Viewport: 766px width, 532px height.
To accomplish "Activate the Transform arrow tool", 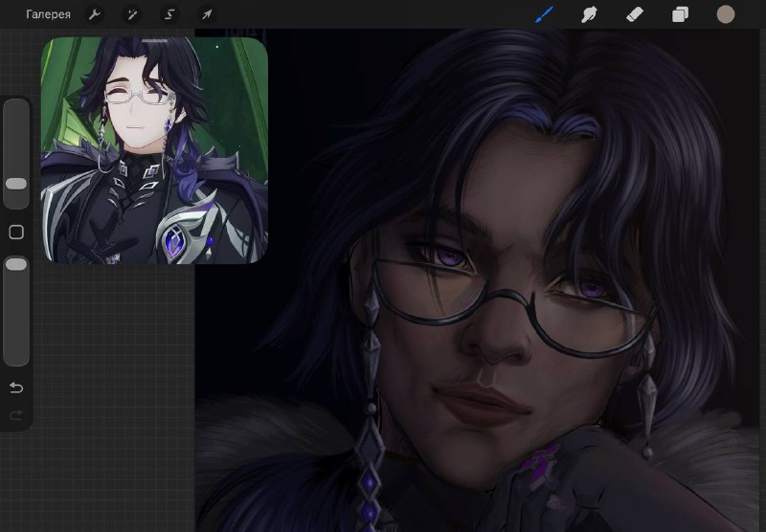I will pos(207,14).
